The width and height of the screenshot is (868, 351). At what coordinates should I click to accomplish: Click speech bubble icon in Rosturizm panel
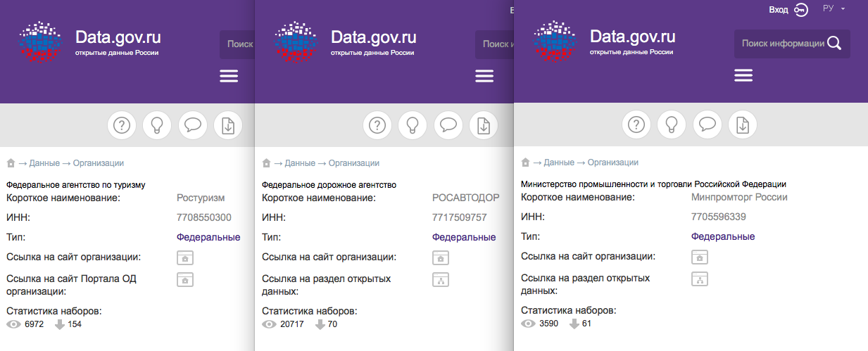pos(193,125)
